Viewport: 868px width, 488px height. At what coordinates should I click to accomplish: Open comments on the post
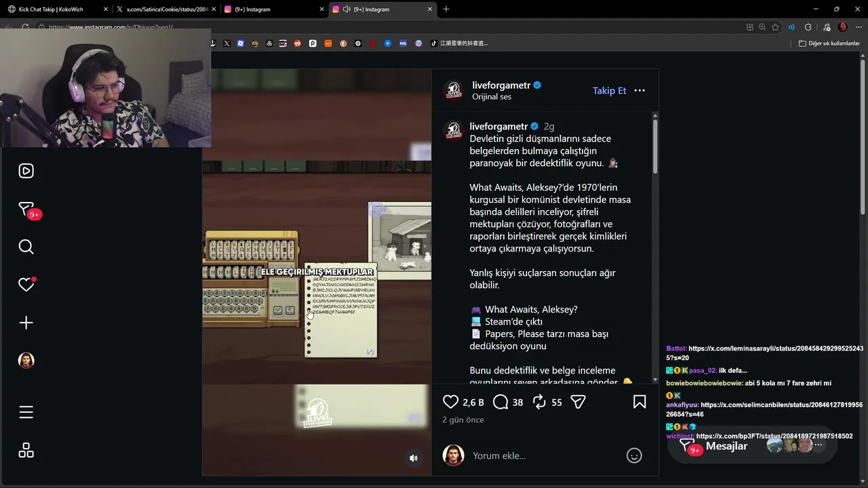[x=500, y=402]
